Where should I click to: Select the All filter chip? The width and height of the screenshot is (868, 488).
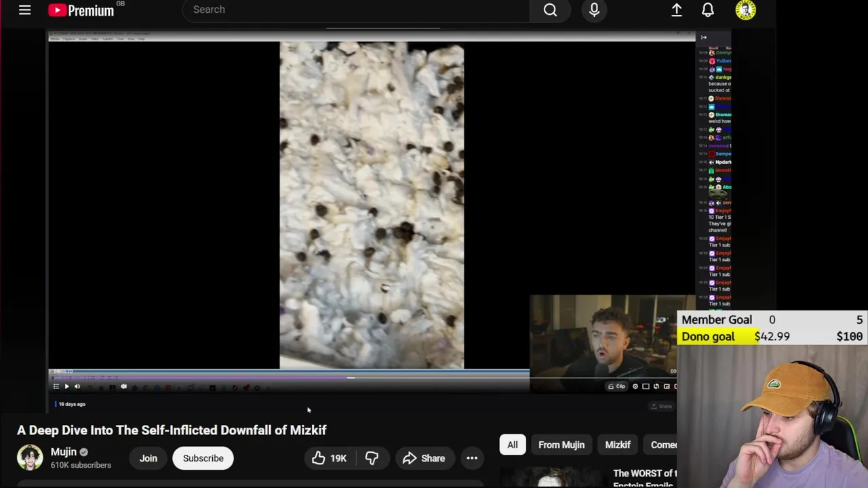(513, 445)
